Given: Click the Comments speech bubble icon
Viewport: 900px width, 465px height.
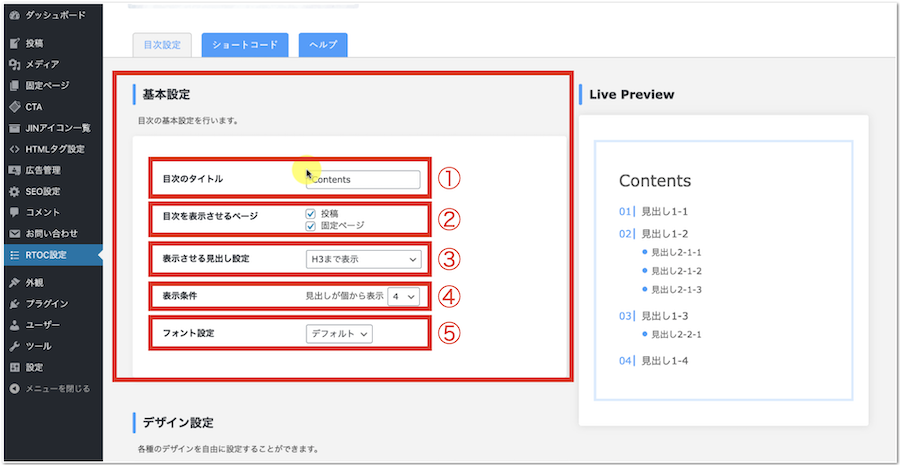Looking at the screenshot, I should [14, 212].
